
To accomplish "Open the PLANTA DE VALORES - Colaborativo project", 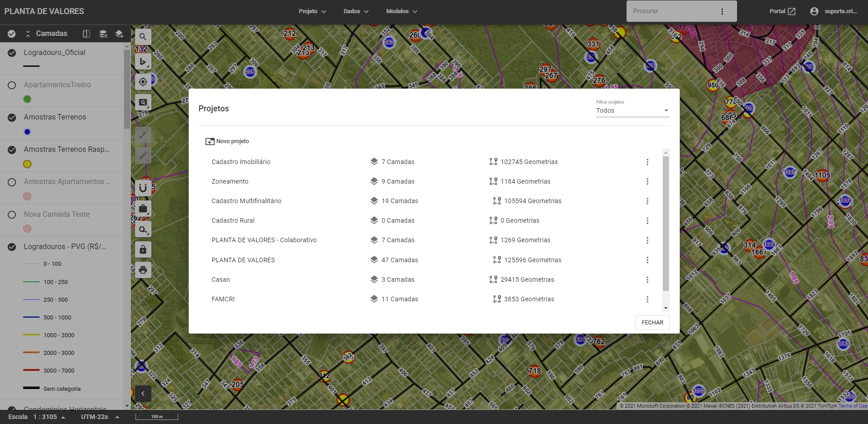I will pos(264,240).
